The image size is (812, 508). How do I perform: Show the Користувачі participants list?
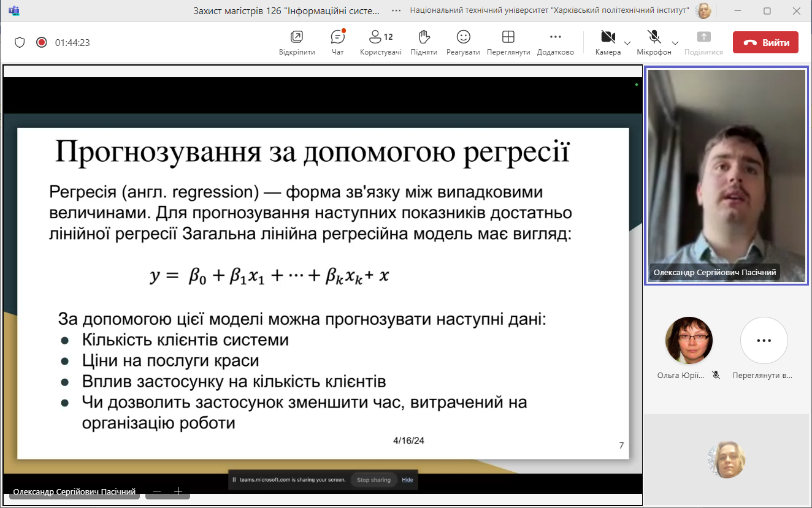pos(380,42)
